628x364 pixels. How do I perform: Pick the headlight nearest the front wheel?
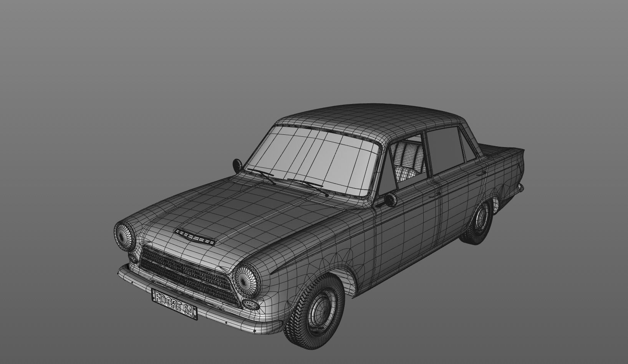[247, 280]
